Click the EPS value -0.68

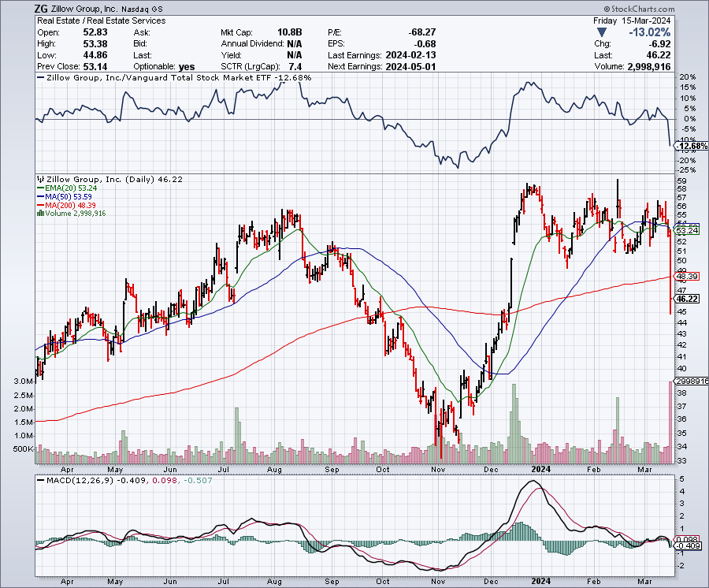tap(425, 44)
